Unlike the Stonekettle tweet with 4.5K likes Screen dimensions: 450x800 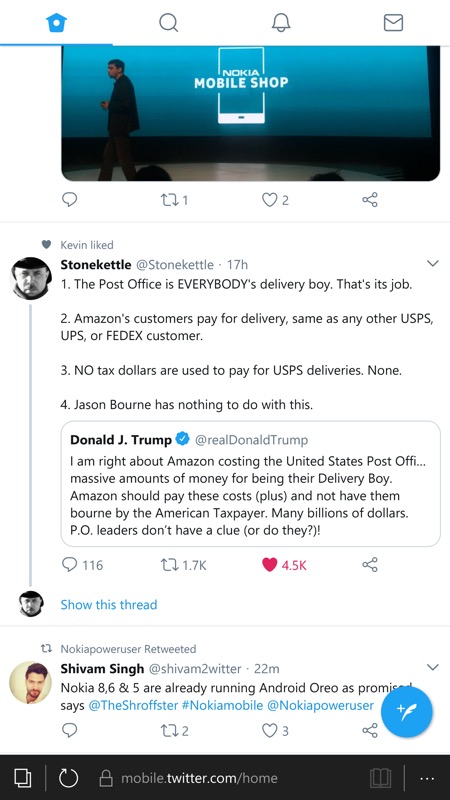(x=284, y=565)
